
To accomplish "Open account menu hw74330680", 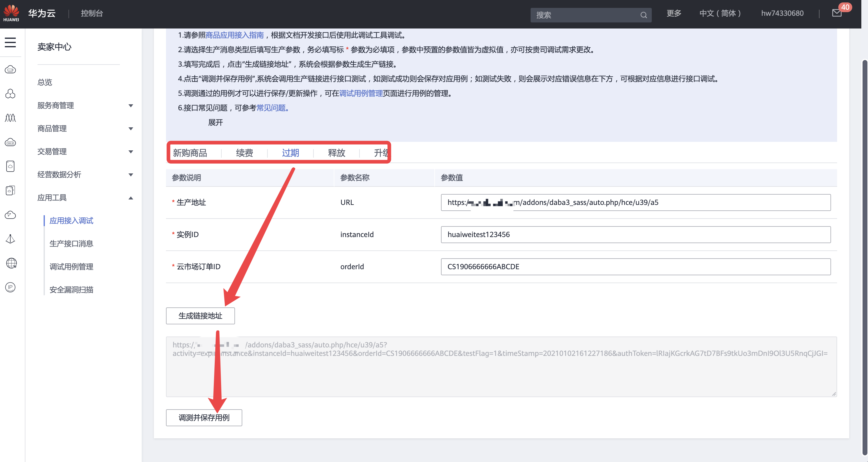I will (x=782, y=13).
